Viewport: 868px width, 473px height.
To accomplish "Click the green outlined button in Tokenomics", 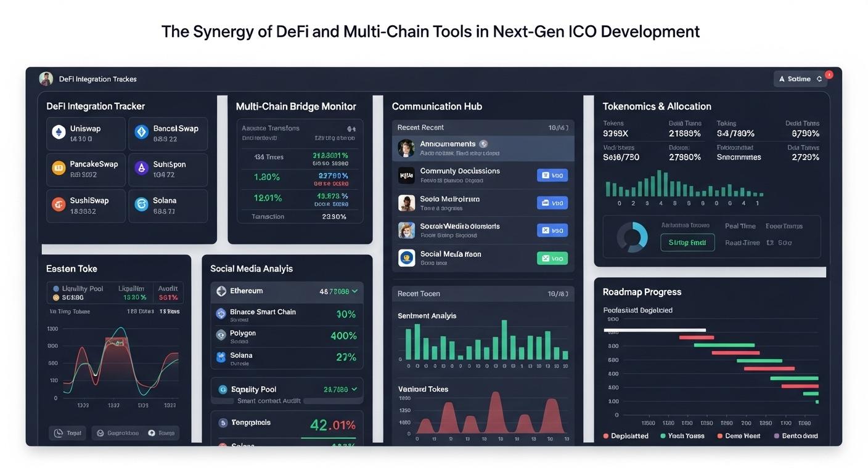I will (687, 242).
